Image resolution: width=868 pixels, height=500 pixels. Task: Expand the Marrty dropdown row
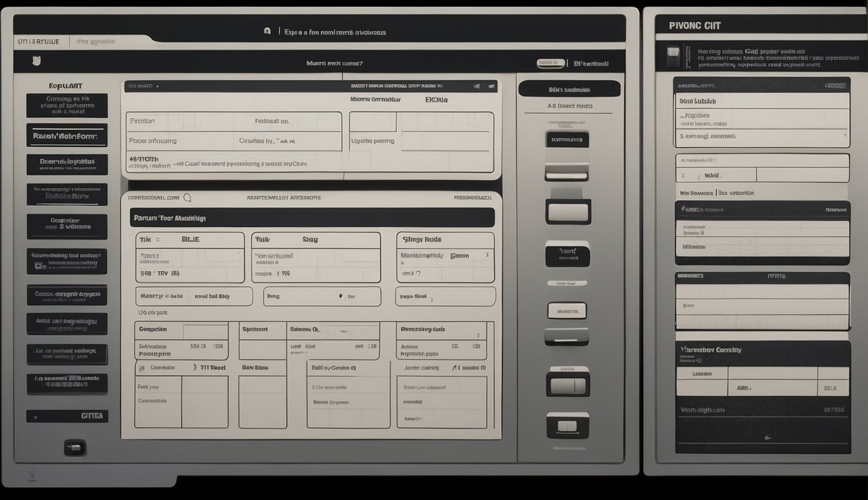[194, 296]
